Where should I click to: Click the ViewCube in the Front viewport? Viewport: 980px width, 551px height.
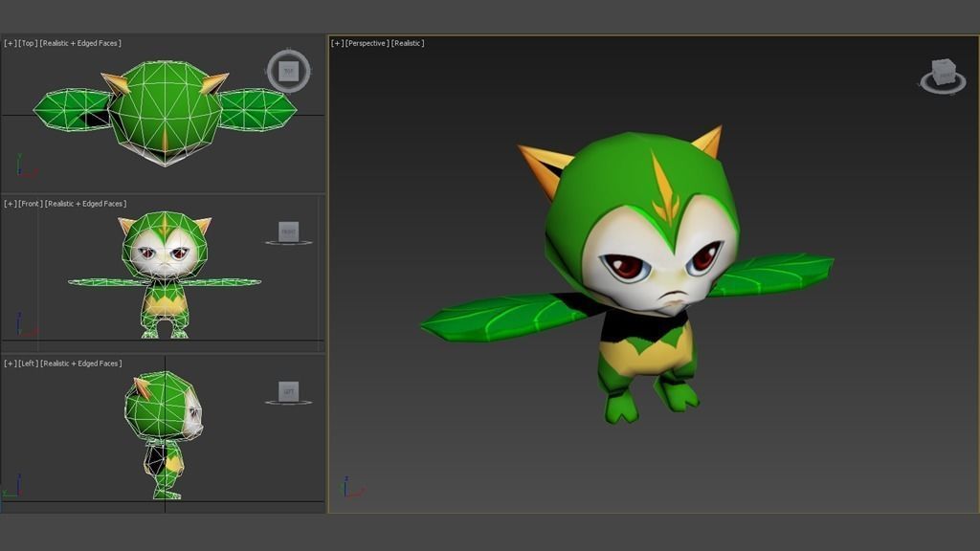[289, 231]
